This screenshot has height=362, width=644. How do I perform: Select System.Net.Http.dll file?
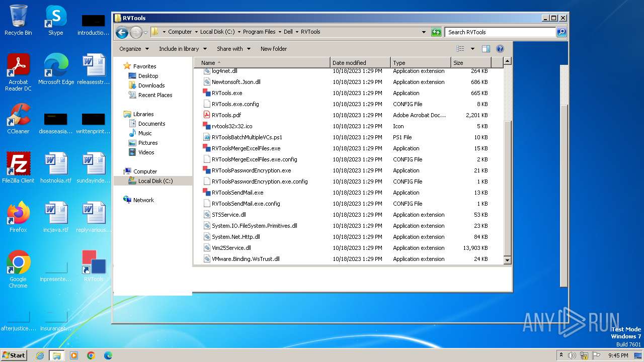pyautogui.click(x=236, y=237)
